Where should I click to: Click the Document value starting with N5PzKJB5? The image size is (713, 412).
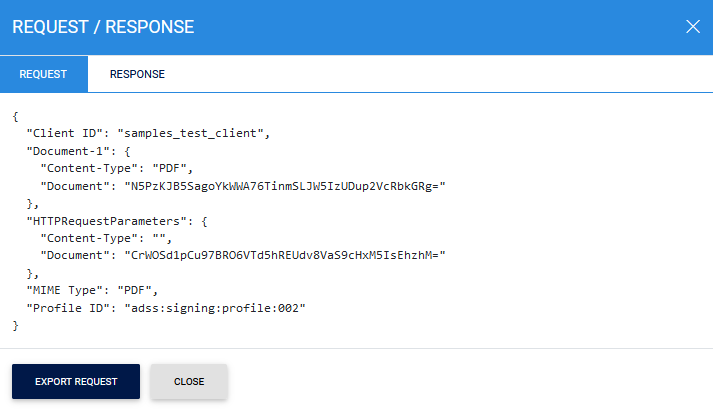pos(284,185)
